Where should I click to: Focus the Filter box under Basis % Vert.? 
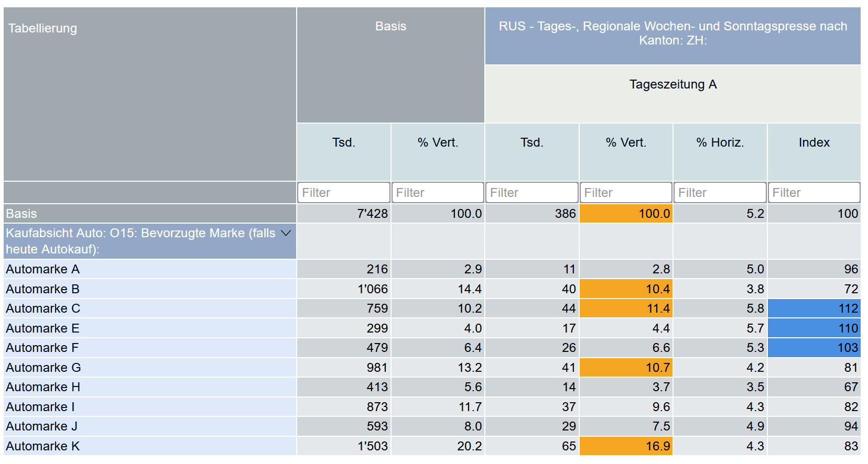point(437,193)
